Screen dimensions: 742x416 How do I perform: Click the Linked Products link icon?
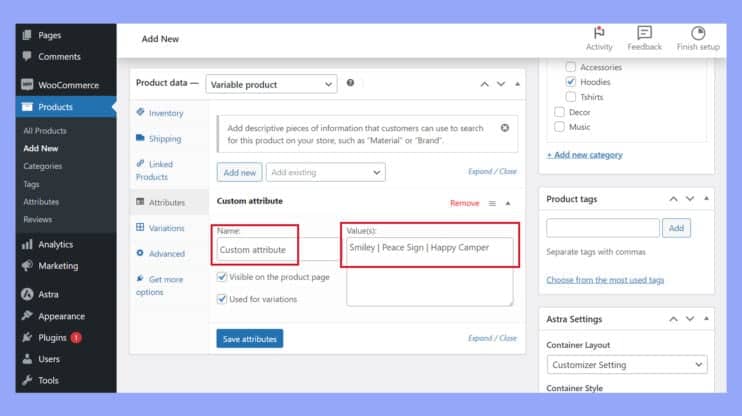point(140,163)
